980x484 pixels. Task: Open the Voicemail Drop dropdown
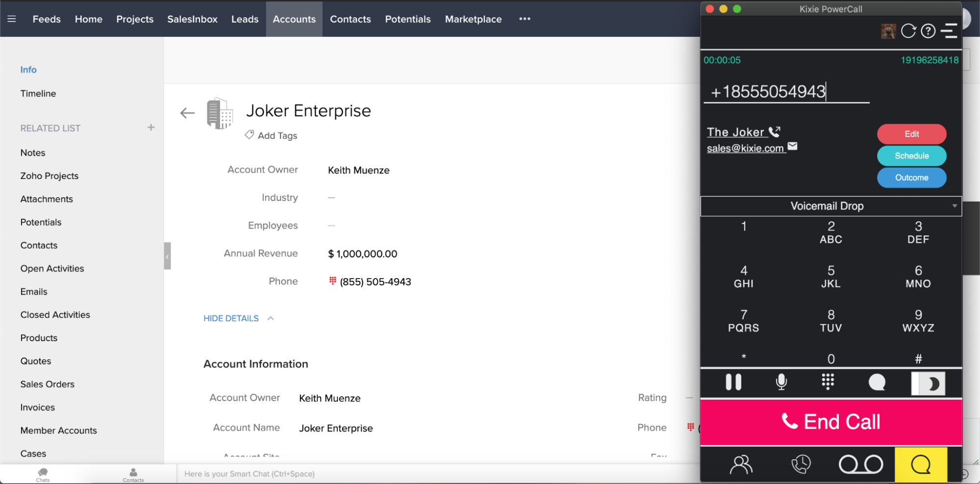tap(831, 206)
